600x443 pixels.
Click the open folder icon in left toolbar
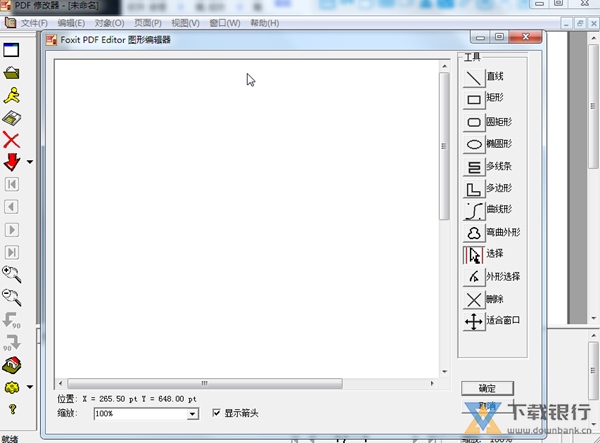click(11, 73)
